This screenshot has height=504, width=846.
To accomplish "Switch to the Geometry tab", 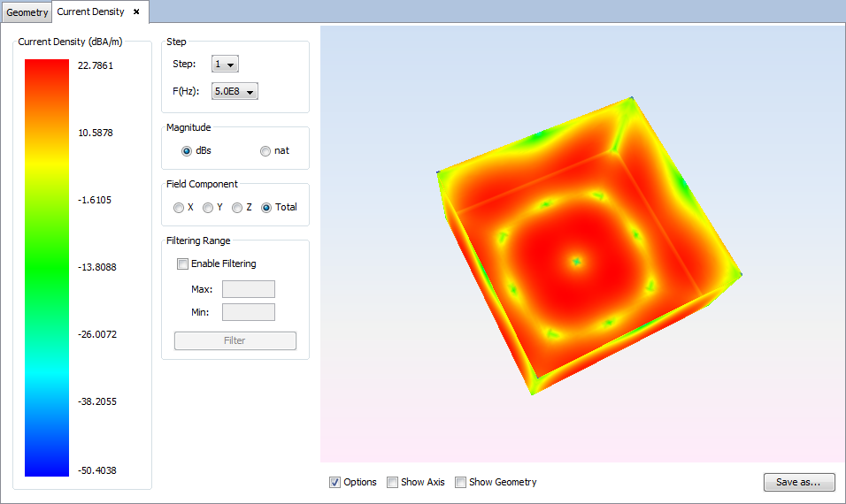I will pyautogui.click(x=27, y=12).
